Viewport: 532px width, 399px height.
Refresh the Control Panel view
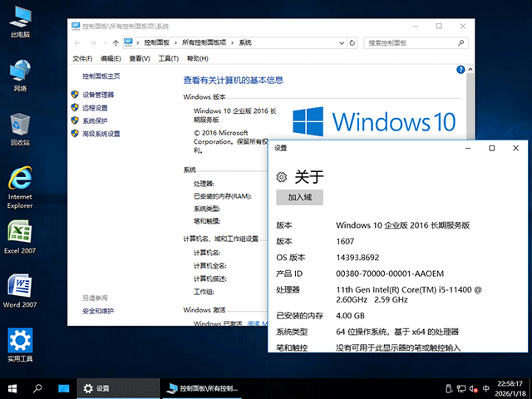[x=352, y=43]
